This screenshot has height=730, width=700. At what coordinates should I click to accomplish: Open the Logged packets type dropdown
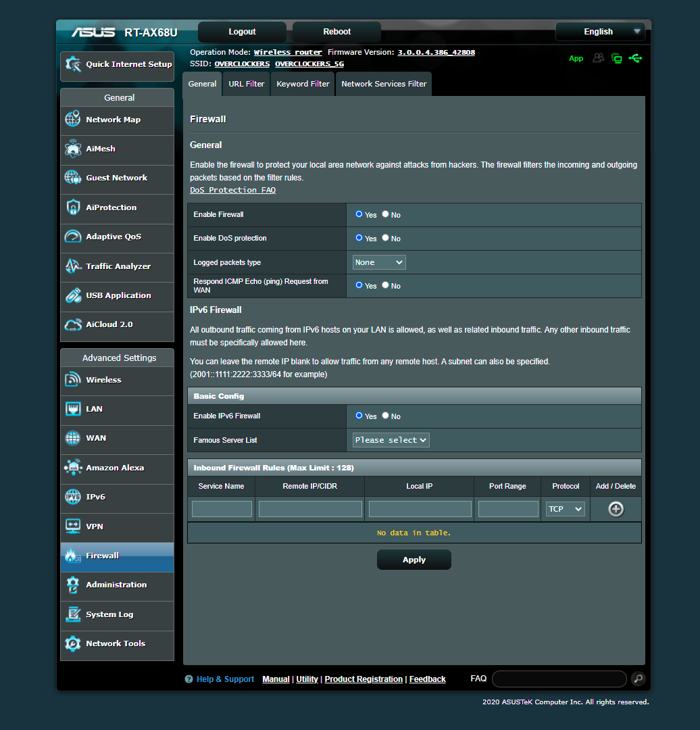[x=379, y=262]
